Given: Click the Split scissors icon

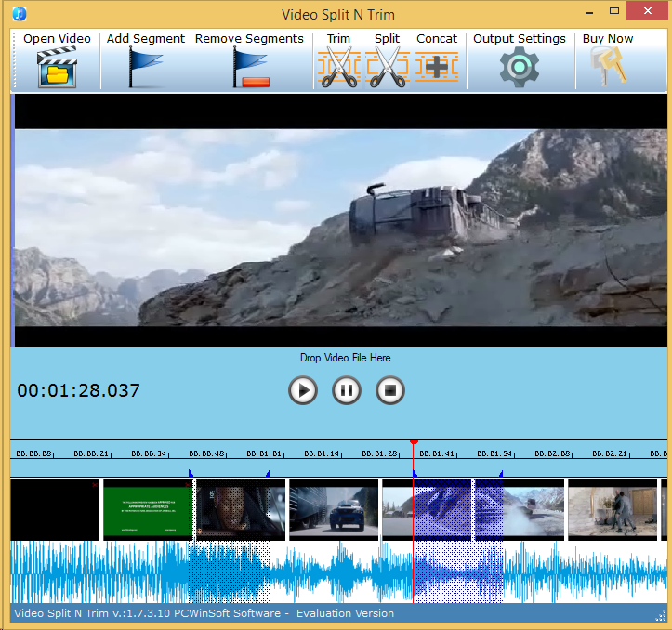Looking at the screenshot, I should pyautogui.click(x=388, y=67).
